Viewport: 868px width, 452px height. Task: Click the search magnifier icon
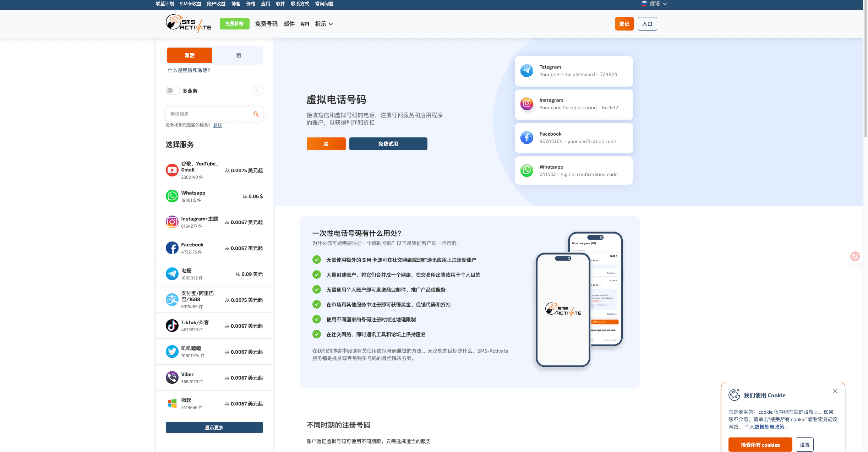click(256, 114)
